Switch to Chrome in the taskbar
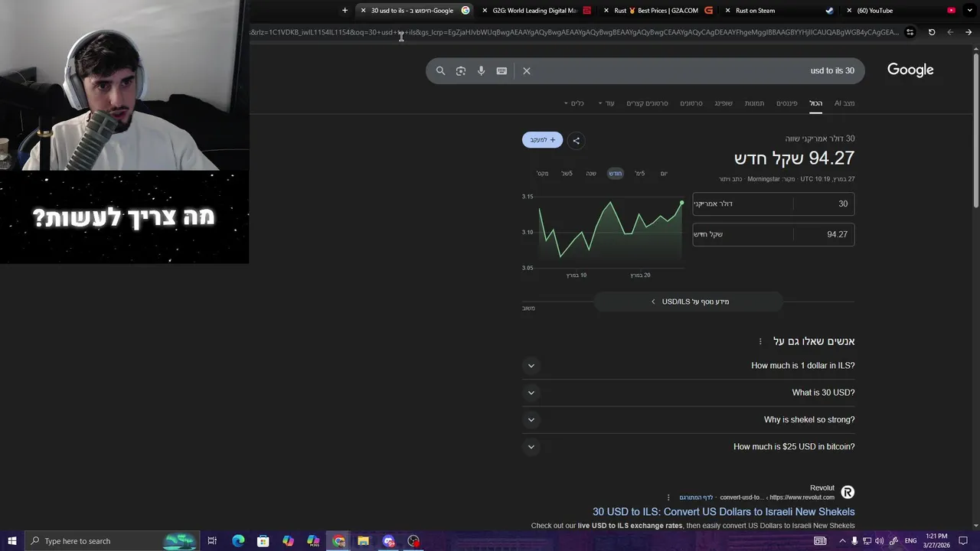 [338, 541]
